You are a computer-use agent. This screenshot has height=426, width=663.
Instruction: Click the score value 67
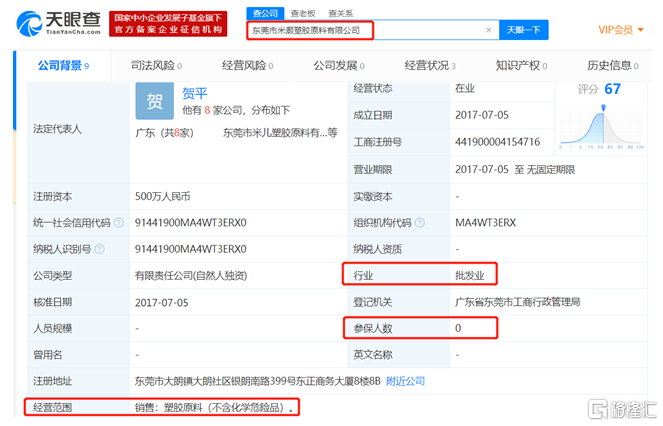(612, 89)
